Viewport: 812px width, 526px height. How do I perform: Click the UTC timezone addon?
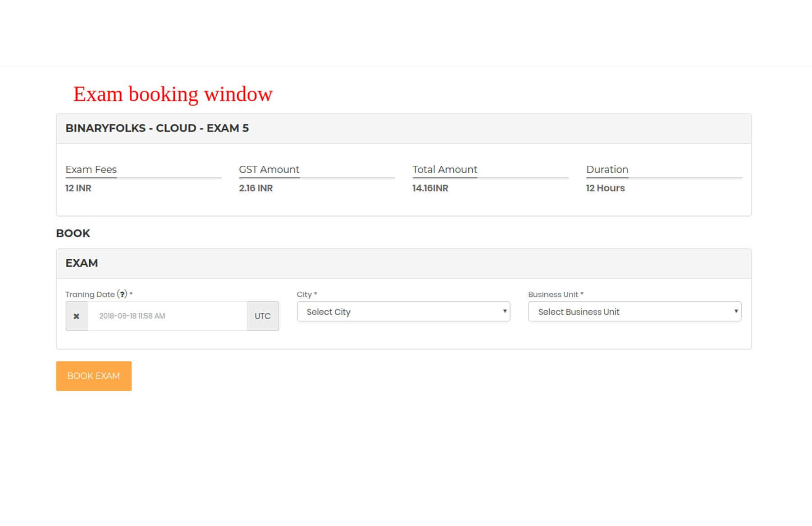click(x=263, y=316)
